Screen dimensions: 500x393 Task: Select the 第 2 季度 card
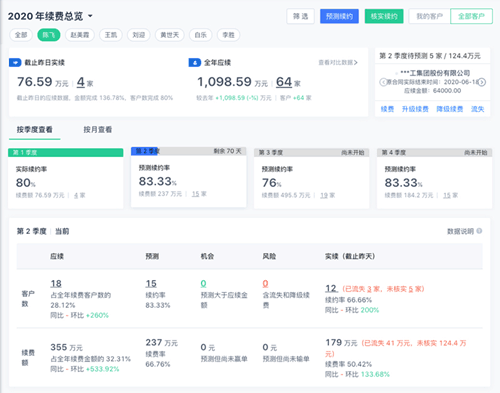click(189, 177)
